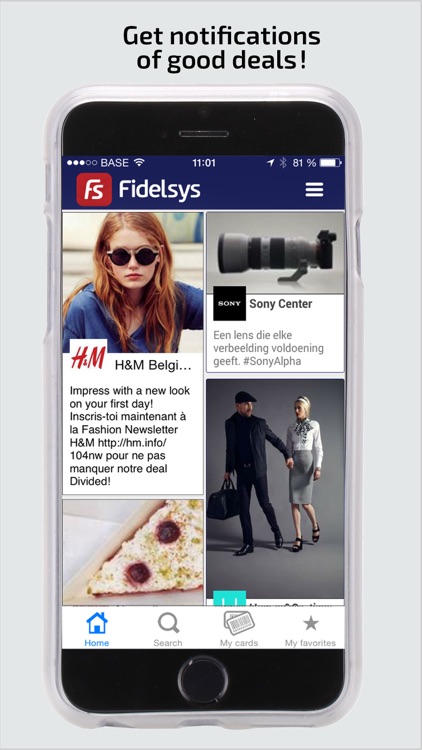
Task: Open the red-haired woman with sunglasses photo
Action: (133, 282)
